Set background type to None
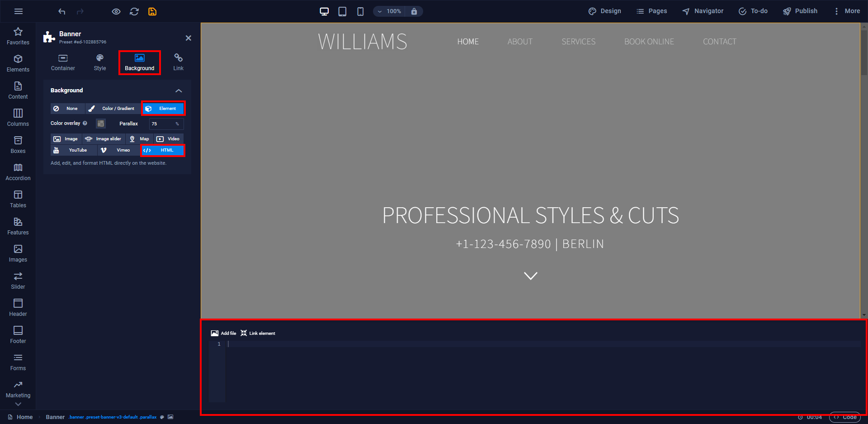The height and width of the screenshot is (424, 868). (x=67, y=109)
